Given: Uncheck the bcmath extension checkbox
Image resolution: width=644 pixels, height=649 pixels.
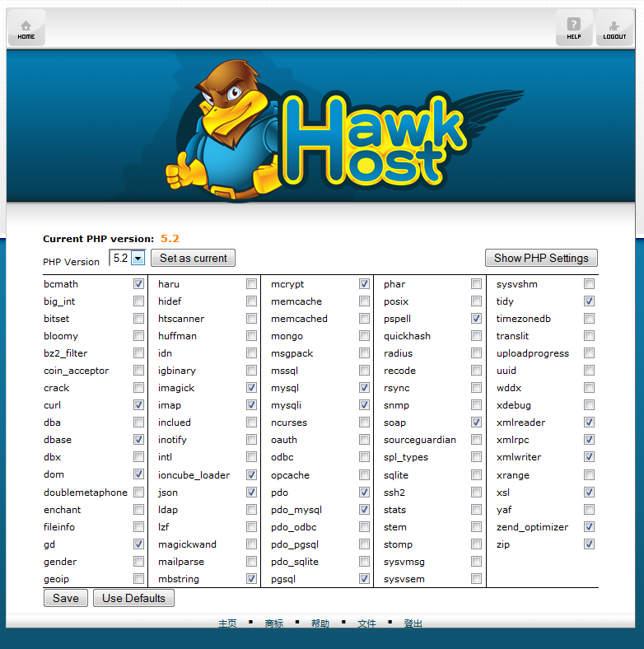Looking at the screenshot, I should [138, 284].
